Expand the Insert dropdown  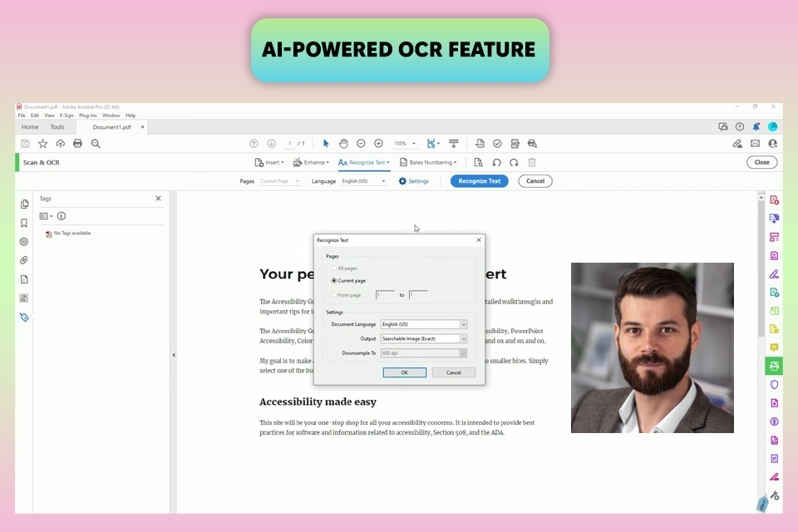(269, 162)
